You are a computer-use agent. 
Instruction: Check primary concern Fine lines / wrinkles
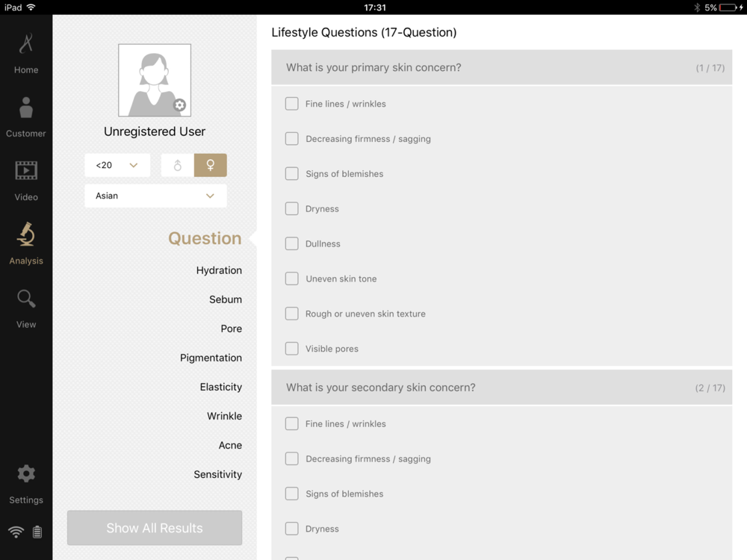coord(292,104)
